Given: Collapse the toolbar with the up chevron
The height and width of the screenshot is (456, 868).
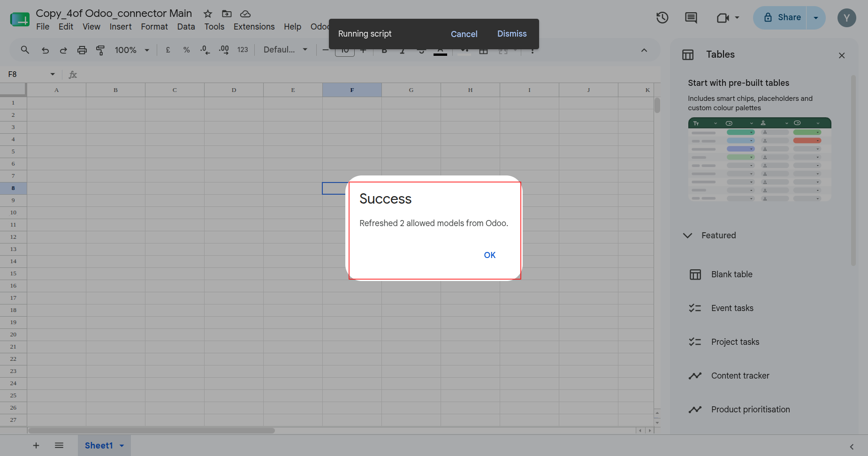Looking at the screenshot, I should tap(644, 50).
